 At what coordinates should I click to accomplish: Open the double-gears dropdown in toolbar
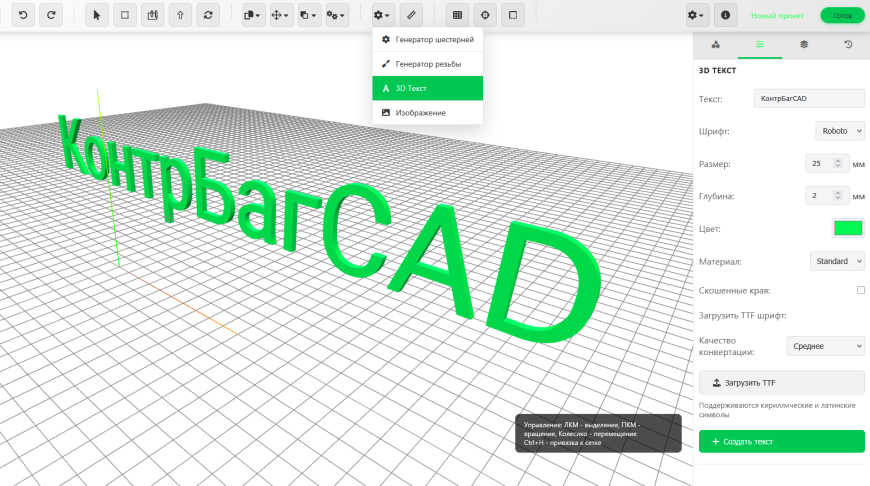point(337,15)
